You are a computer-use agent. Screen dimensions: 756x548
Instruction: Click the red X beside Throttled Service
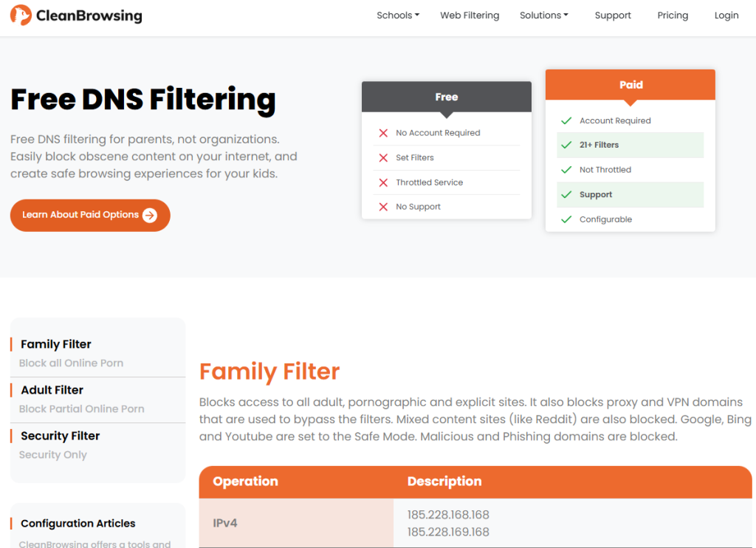pos(382,182)
